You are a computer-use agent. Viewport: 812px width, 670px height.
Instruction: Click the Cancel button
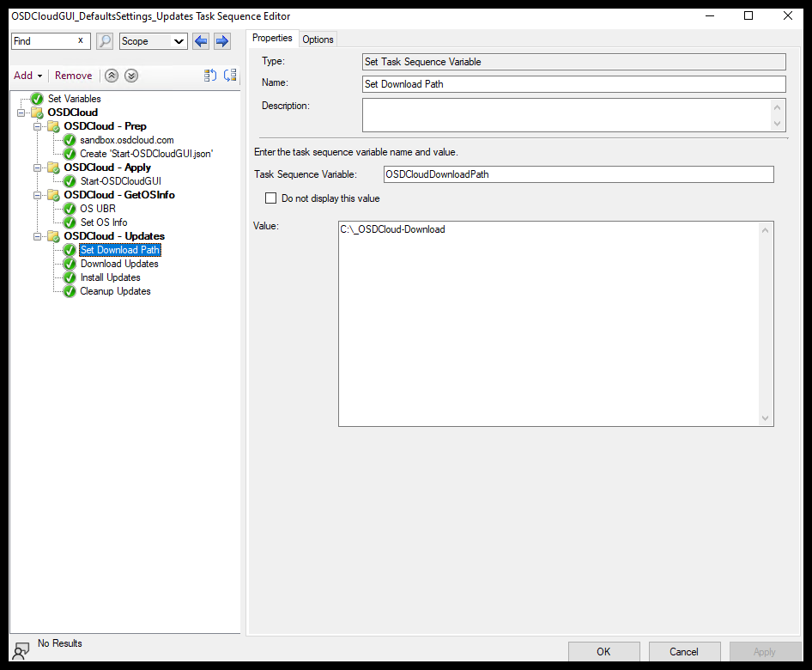click(x=684, y=651)
